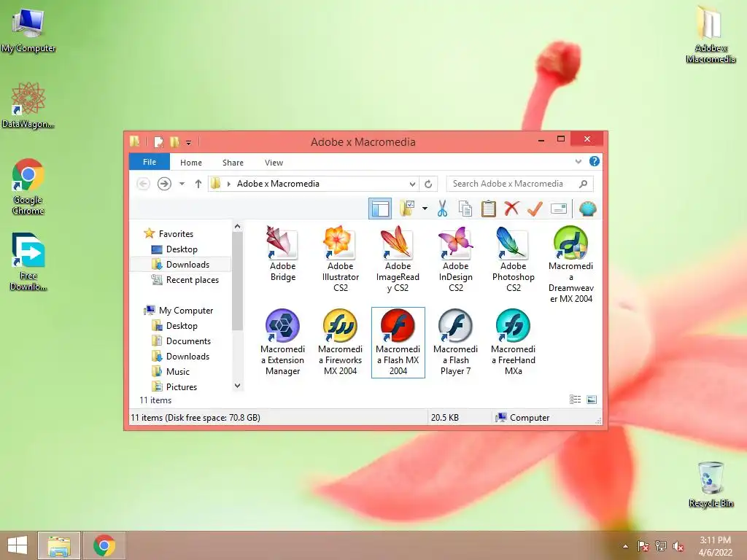Switch to details view icon in status area
747x560 pixels.
point(575,400)
